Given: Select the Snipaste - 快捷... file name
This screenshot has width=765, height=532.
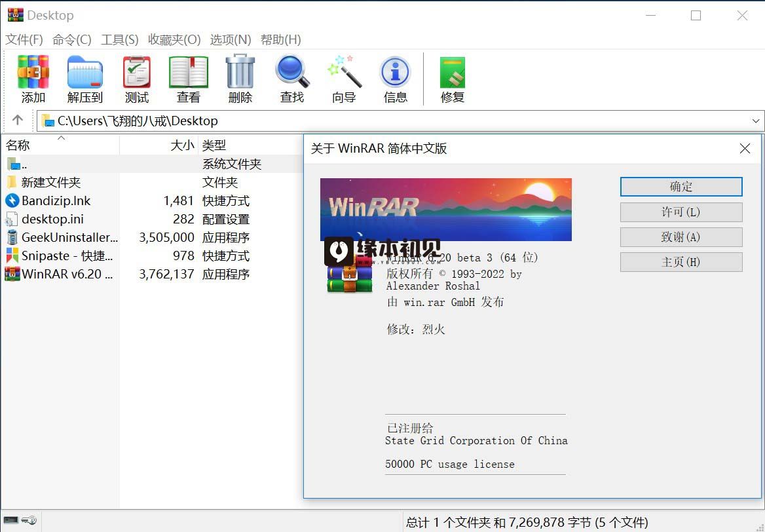Looking at the screenshot, I should (67, 256).
